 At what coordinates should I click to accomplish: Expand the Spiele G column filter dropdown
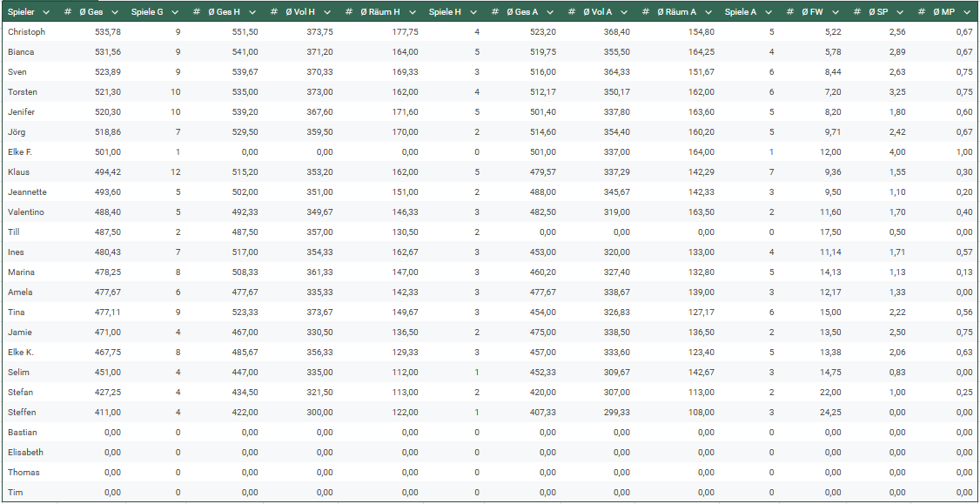175,11
